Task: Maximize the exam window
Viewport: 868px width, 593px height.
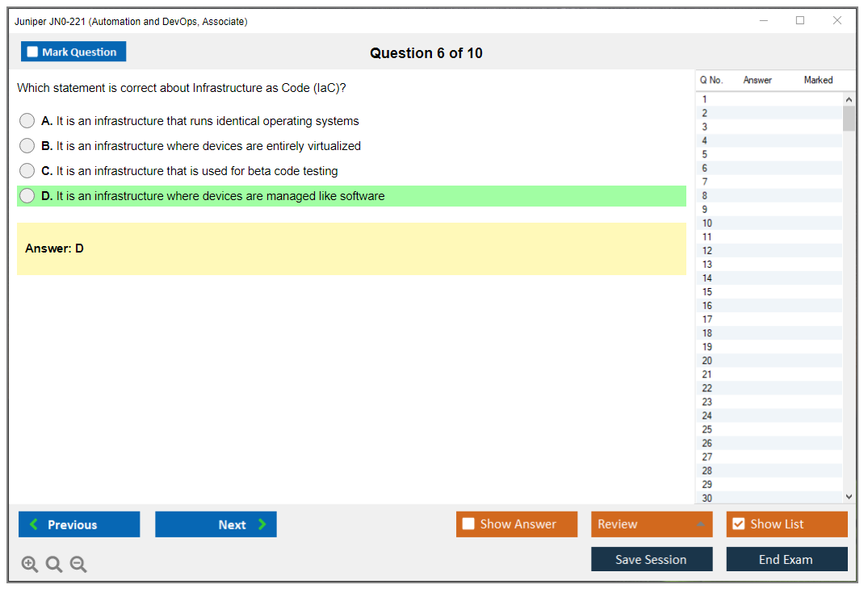Action: pyautogui.click(x=800, y=21)
